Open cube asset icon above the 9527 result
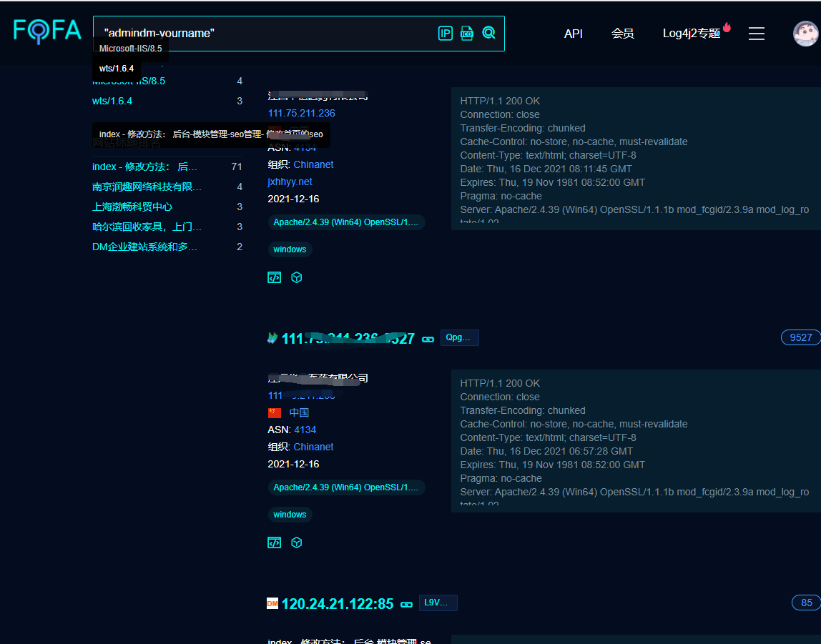 click(296, 277)
